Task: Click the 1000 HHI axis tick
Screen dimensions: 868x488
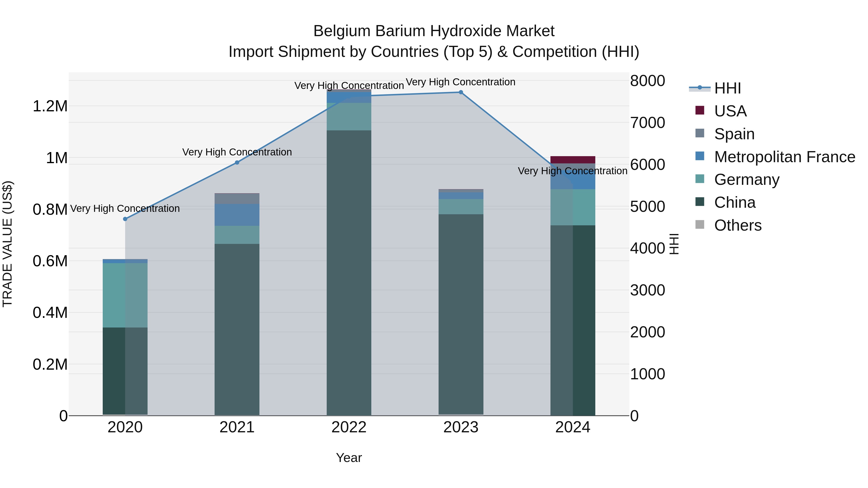Action: [648, 374]
